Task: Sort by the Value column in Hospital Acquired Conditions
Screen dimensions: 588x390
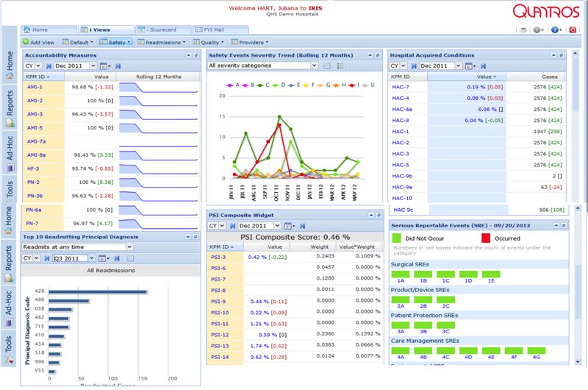Action: [x=484, y=76]
